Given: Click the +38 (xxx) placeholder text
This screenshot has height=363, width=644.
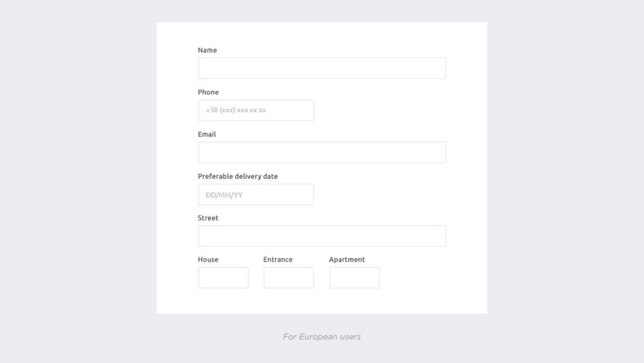Looking at the screenshot, I should [236, 110].
